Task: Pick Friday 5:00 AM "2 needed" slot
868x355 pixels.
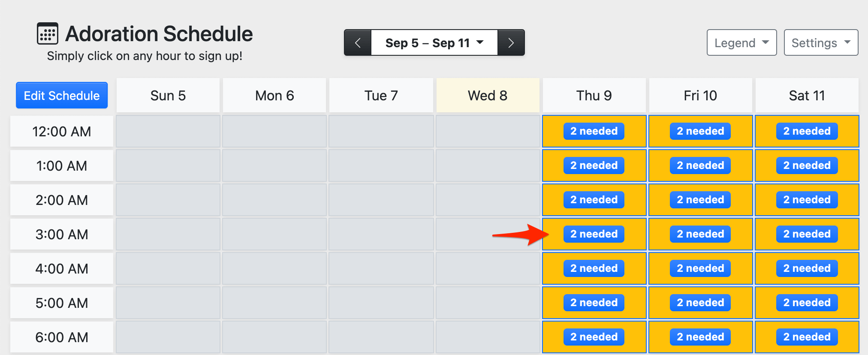Action: (700, 303)
